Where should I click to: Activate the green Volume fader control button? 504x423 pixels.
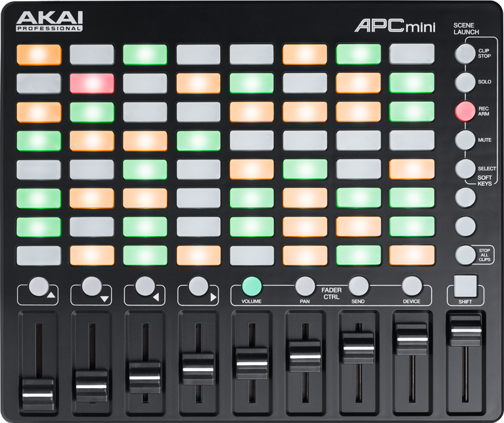(x=252, y=286)
